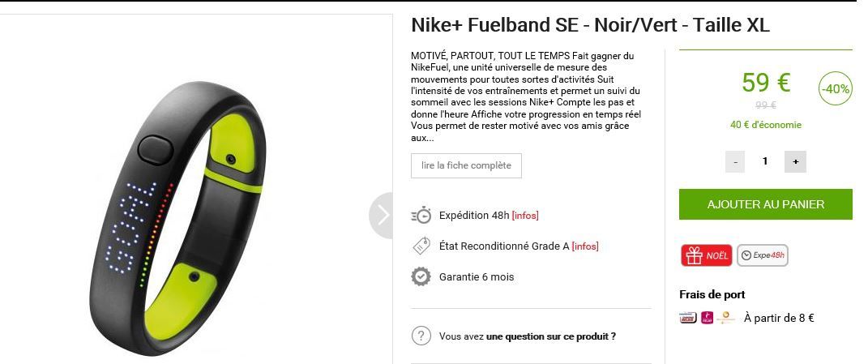
Task: Open infos link beside Expédition 48h
Action: (x=525, y=216)
